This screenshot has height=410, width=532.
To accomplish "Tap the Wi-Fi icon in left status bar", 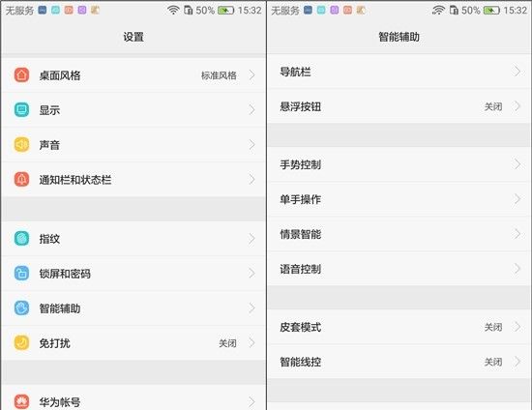I will pyautogui.click(x=173, y=11).
